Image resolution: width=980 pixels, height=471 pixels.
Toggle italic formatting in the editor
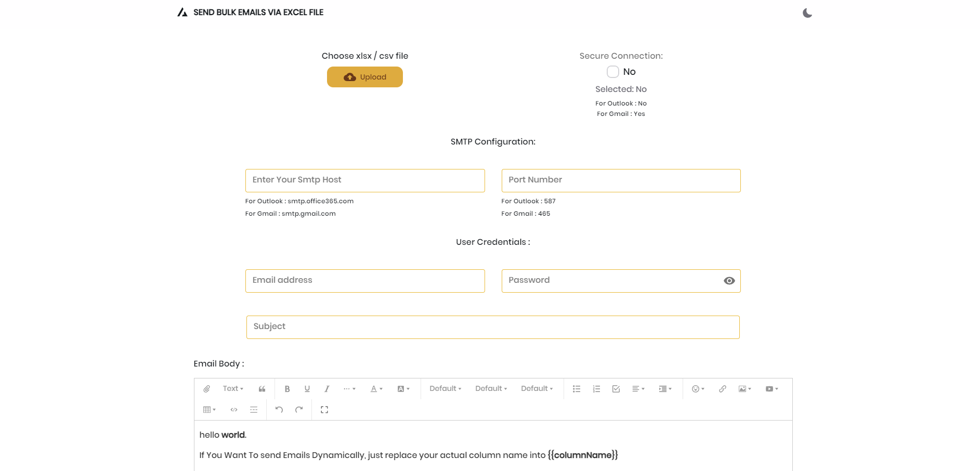coord(327,389)
